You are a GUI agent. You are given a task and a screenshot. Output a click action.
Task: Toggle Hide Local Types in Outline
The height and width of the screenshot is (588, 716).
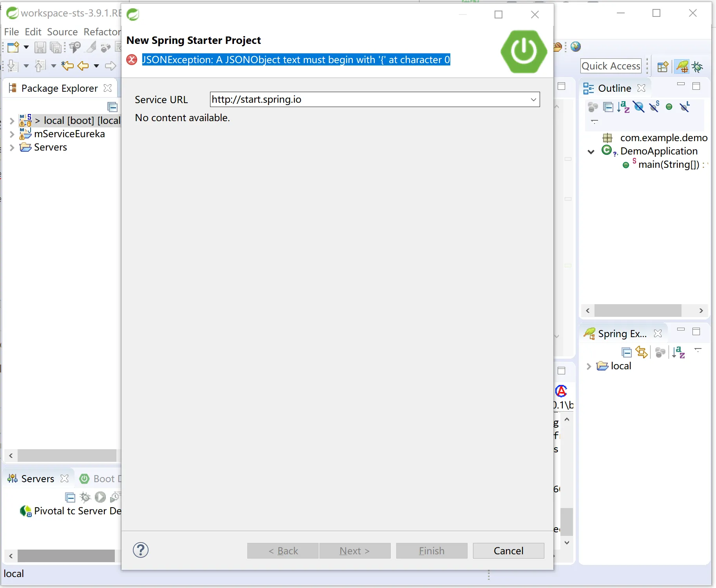coord(685,107)
